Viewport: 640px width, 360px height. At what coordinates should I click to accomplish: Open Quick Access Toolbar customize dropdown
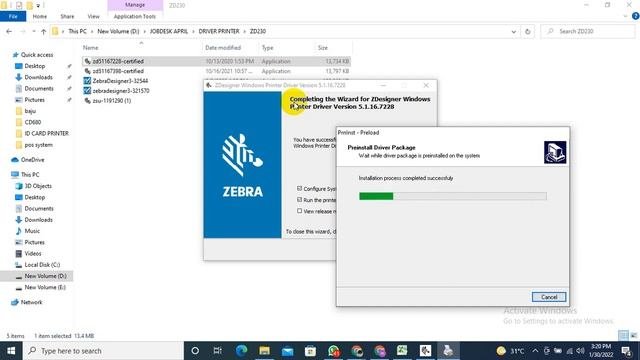point(38,5)
